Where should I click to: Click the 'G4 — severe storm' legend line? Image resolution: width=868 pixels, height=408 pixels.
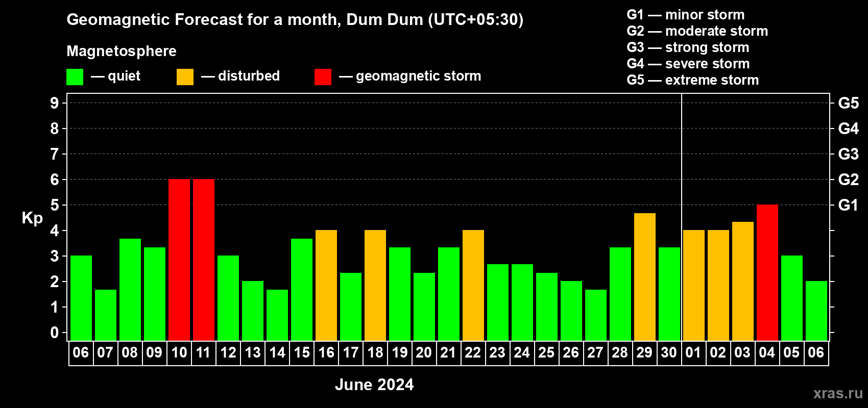pyautogui.click(x=688, y=64)
